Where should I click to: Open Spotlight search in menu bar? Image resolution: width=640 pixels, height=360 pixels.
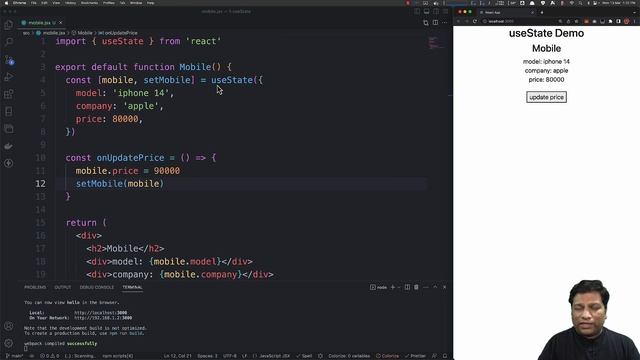[x=580, y=3]
